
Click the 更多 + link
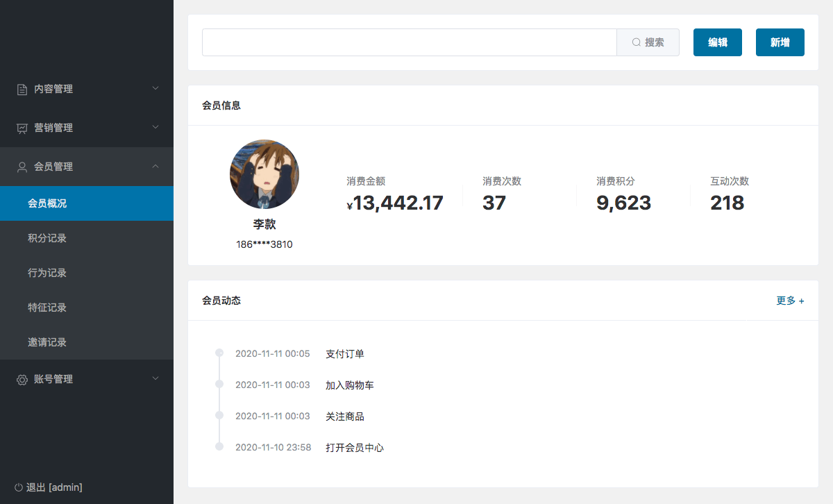tap(790, 301)
